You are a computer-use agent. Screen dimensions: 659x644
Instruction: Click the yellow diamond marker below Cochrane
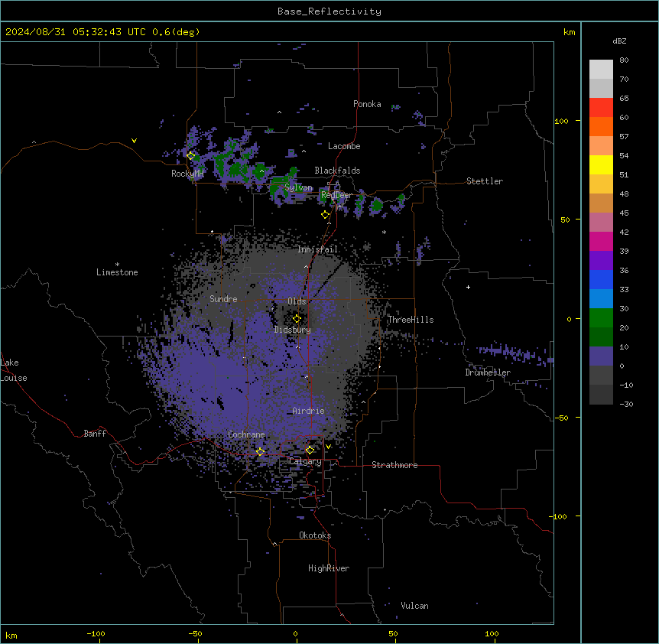[x=260, y=451]
